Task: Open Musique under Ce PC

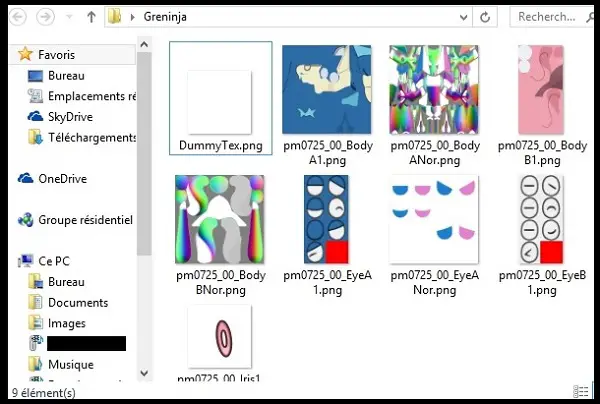Action: point(71,365)
